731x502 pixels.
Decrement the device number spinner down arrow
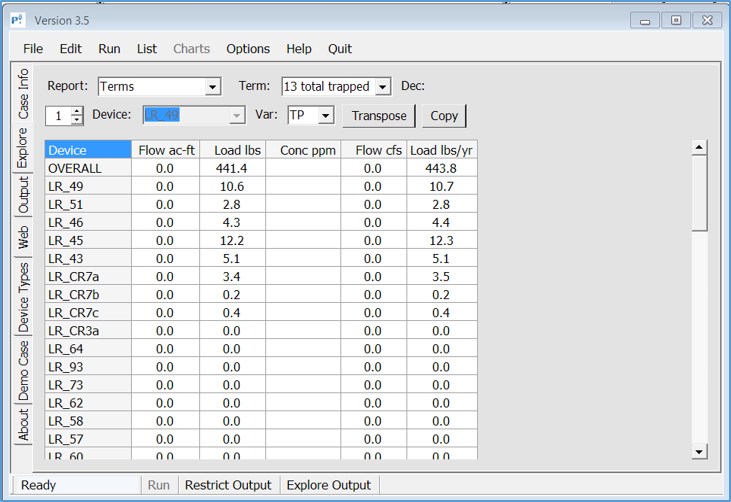(x=77, y=121)
